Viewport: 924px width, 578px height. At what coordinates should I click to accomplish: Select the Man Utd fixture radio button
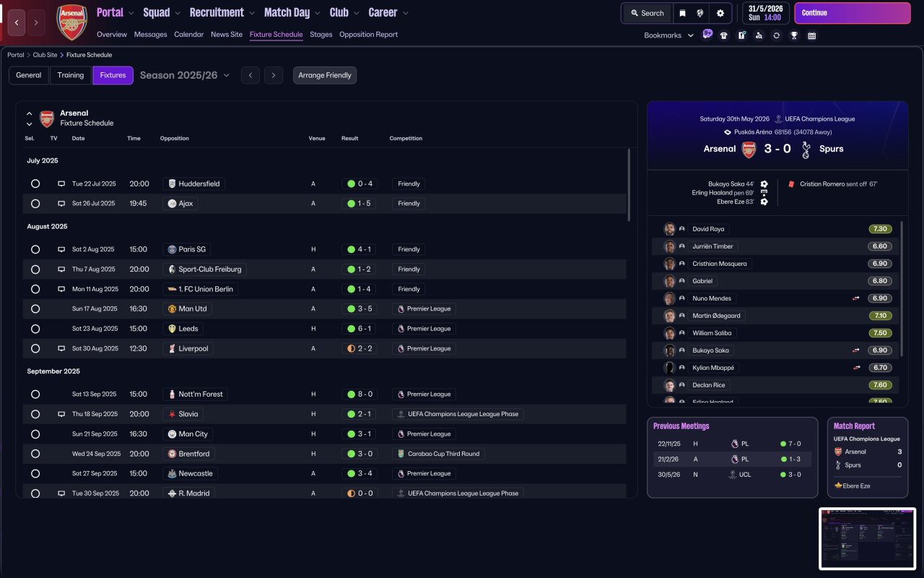(x=35, y=309)
